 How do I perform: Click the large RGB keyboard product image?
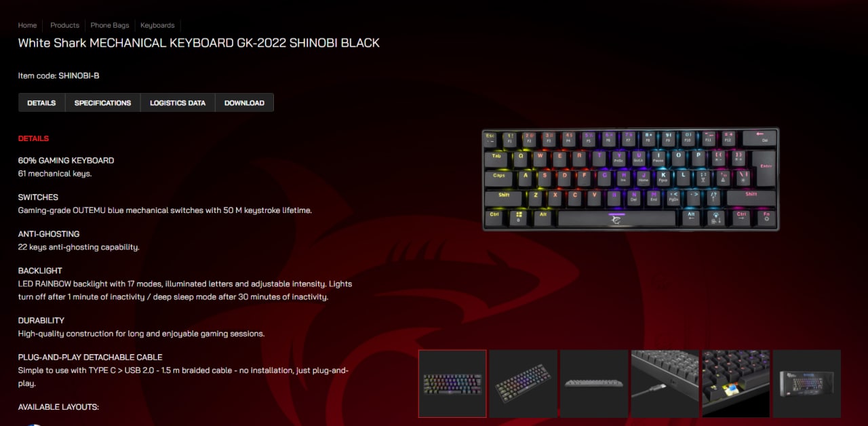point(631,180)
